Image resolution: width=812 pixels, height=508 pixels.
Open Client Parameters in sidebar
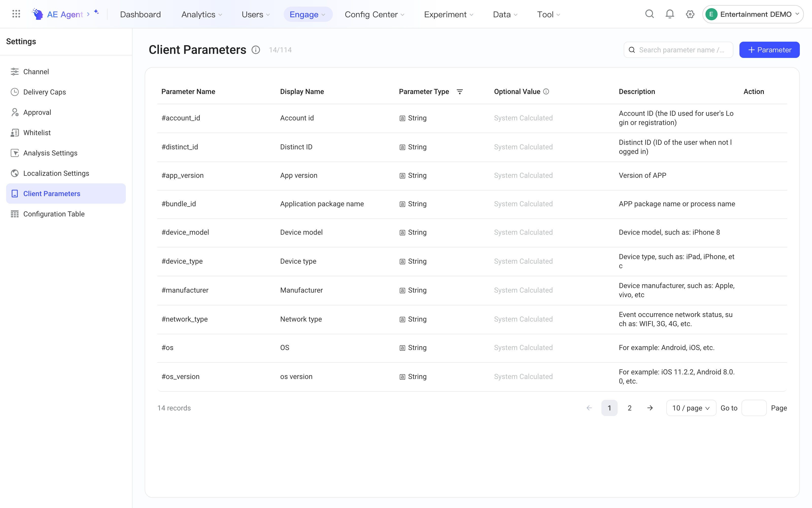point(66,194)
